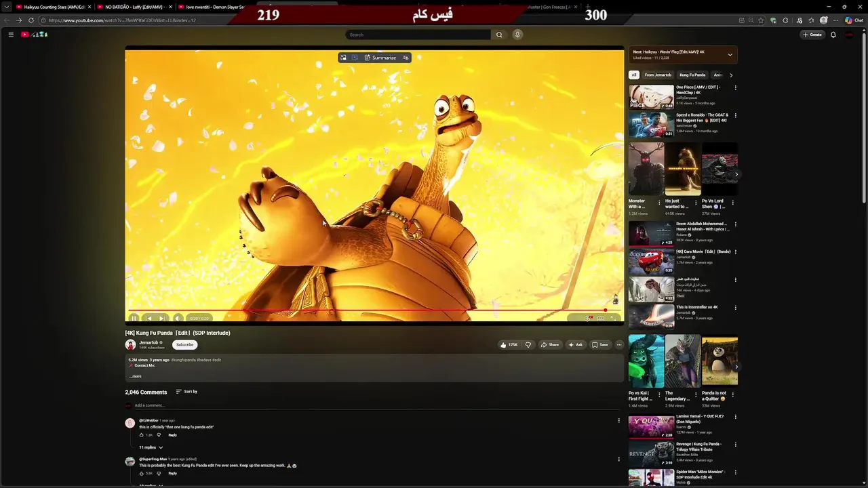Open Jemartob channel avatar

[x=130, y=345]
